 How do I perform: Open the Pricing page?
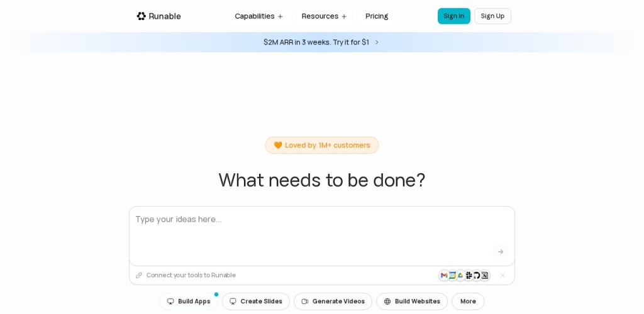377,16
